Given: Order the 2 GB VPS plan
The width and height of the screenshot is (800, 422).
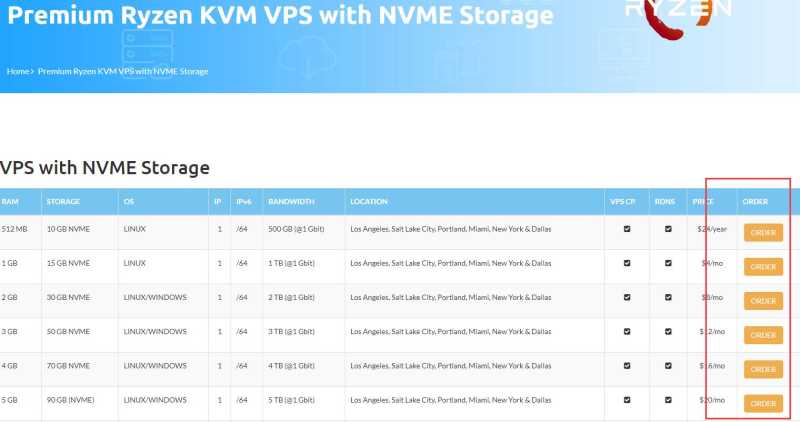Looking at the screenshot, I should [x=763, y=301].
